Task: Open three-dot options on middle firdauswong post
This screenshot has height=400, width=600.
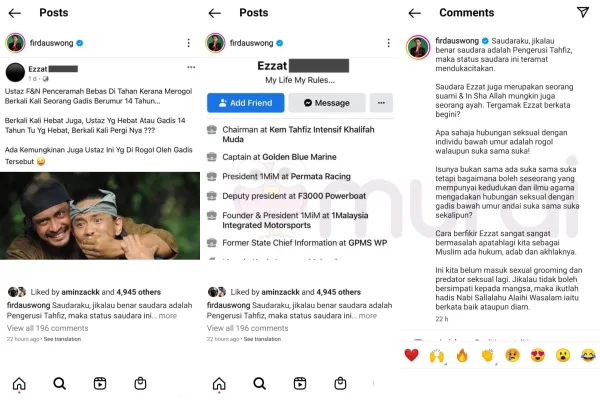Action: point(388,43)
